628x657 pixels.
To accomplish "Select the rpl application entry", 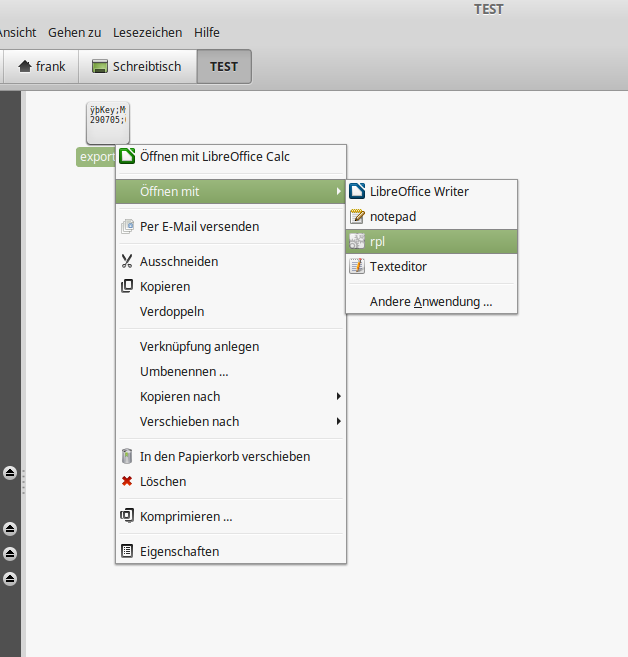I will (432, 242).
